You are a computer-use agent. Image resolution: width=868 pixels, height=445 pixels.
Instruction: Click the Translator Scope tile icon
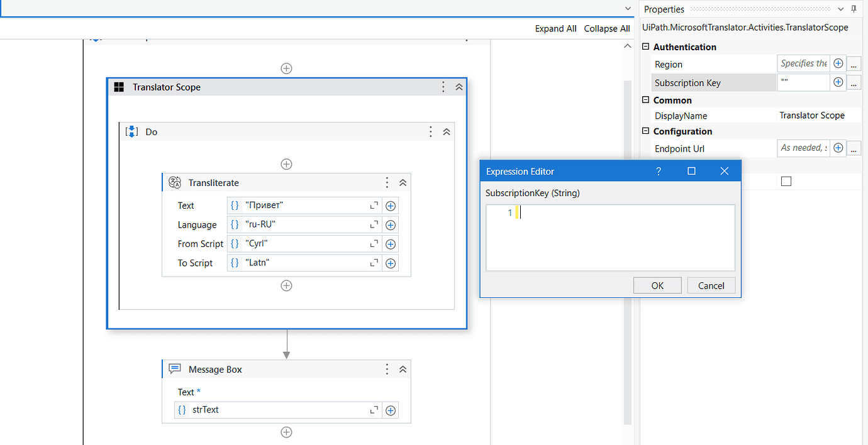tap(119, 87)
